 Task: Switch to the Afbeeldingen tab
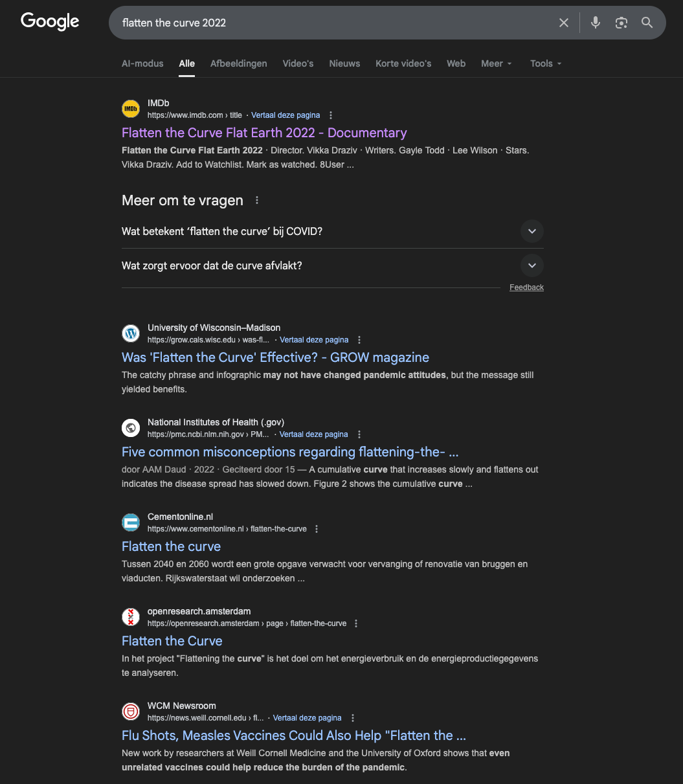pyautogui.click(x=238, y=63)
